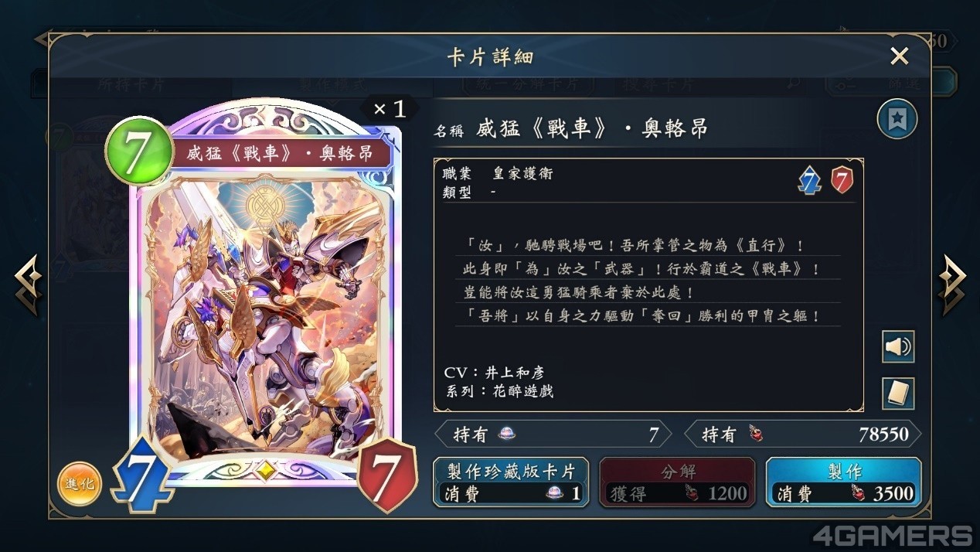The image size is (980, 552).
Task: Toggle the orange 進化 evolve button
Action: click(x=80, y=484)
